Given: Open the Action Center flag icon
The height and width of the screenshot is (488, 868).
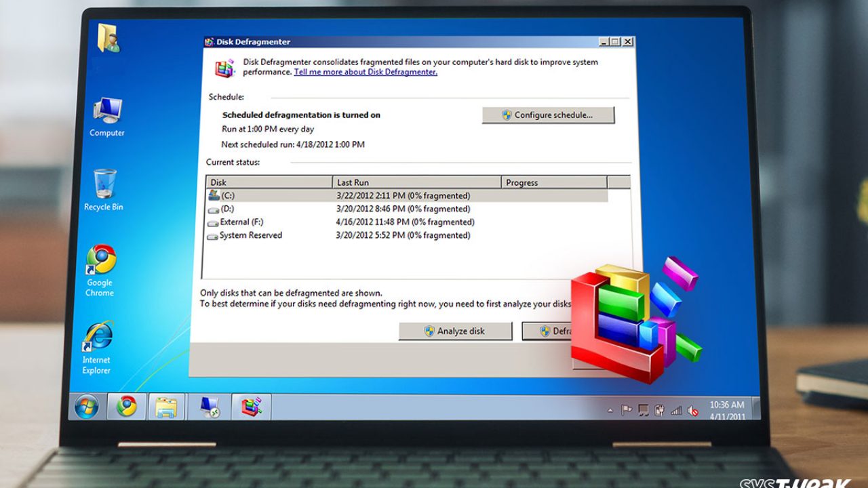Looking at the screenshot, I should pos(627,411).
